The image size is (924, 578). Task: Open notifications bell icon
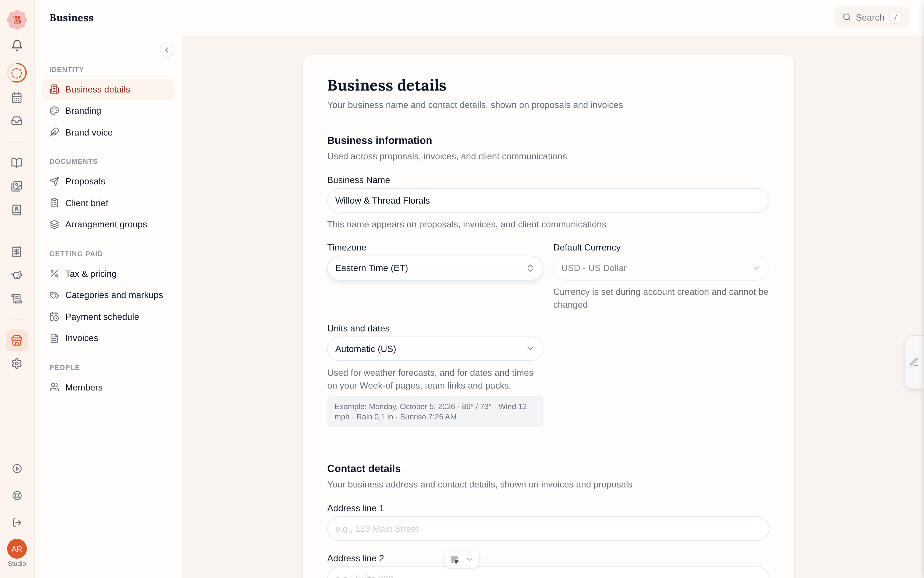click(x=17, y=45)
